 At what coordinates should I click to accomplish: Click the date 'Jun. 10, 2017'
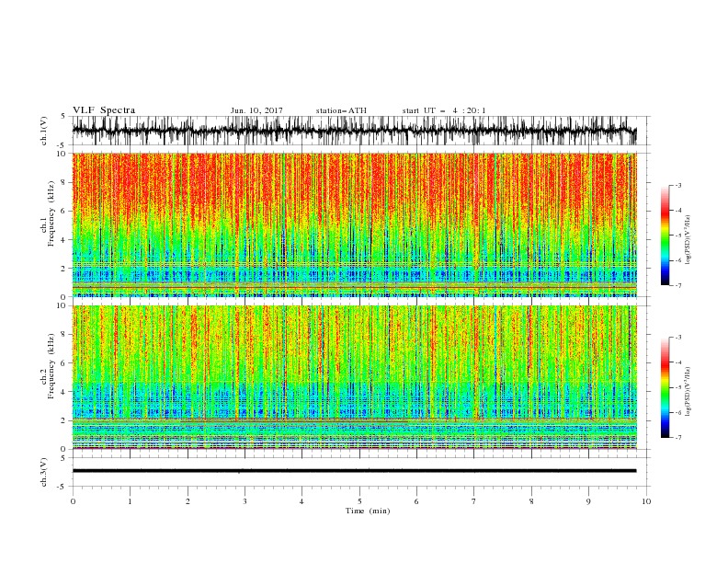[x=256, y=110]
